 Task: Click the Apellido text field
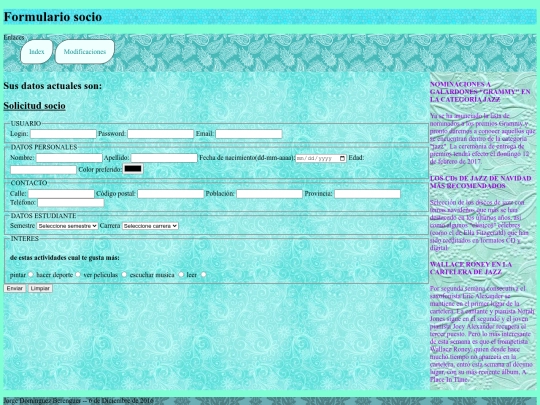(x=164, y=158)
